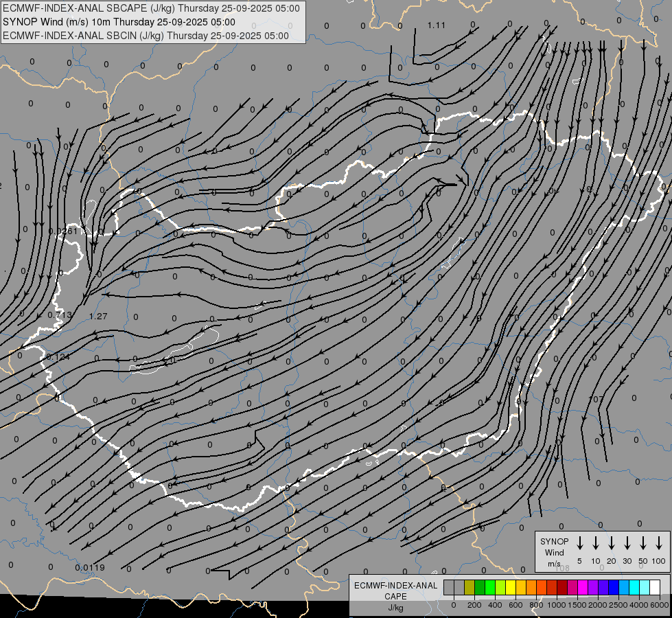672x618 pixels.
Task: Pick the bright magenta CAPE legend swatch
Action: coord(583,587)
